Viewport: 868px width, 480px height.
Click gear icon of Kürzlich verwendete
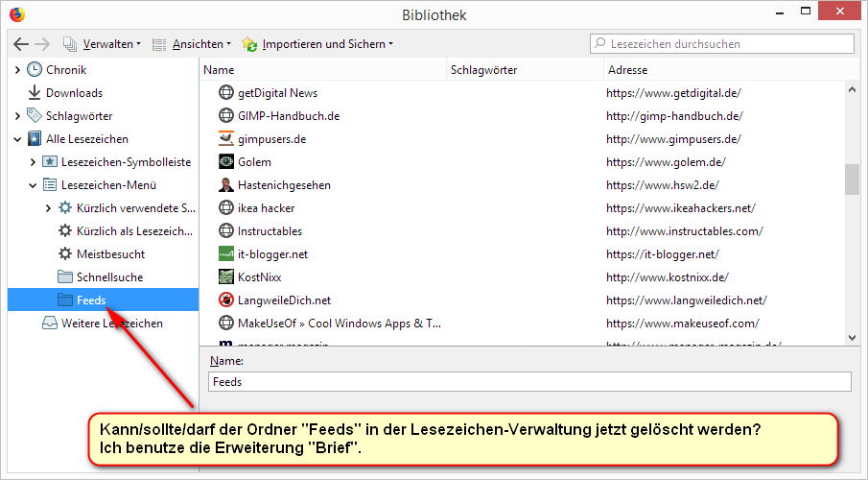tap(65, 208)
